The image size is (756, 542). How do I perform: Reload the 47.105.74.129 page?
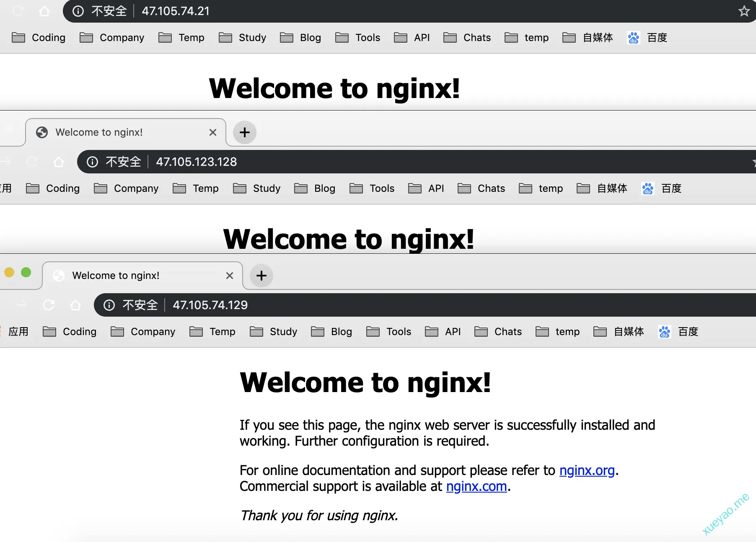click(x=49, y=305)
